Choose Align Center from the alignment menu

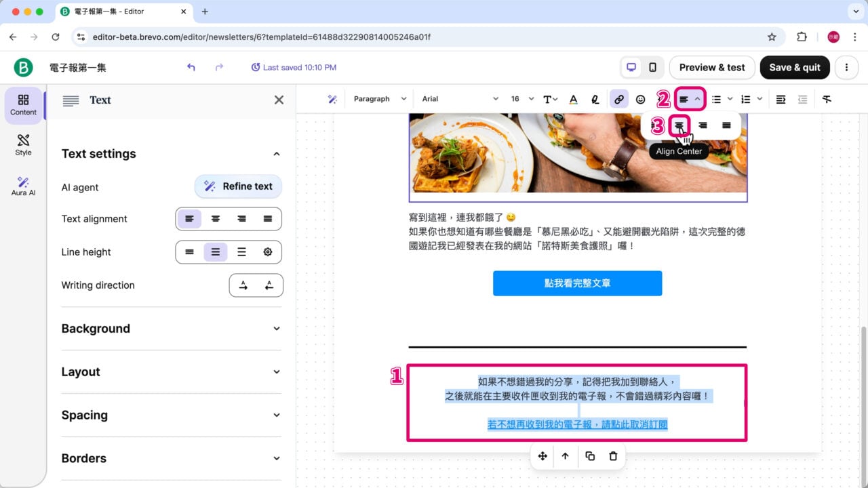[x=679, y=125]
